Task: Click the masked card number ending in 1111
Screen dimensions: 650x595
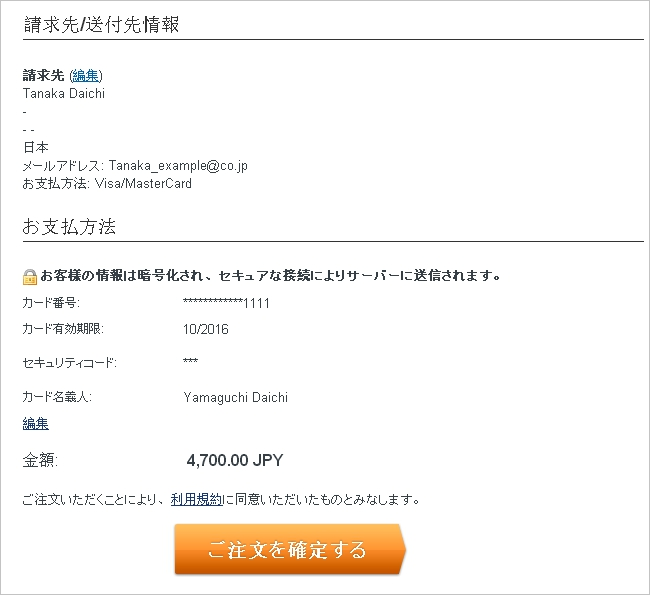Action: [x=227, y=303]
